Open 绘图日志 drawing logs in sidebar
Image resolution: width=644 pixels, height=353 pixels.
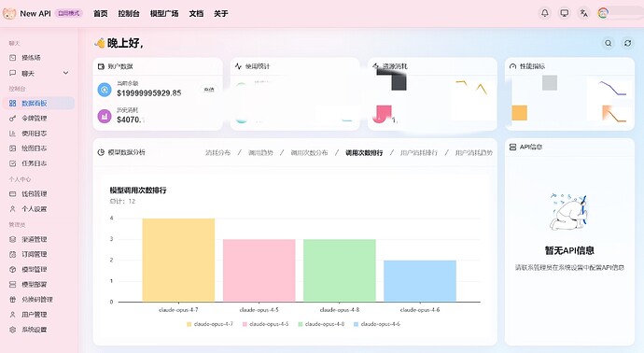pyautogui.click(x=39, y=148)
